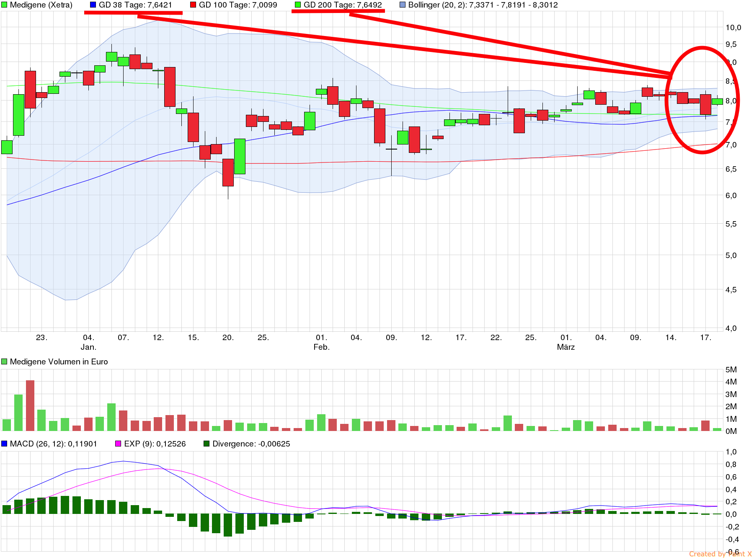
Task: Click the '07.' date axis label
Action: click(x=123, y=338)
